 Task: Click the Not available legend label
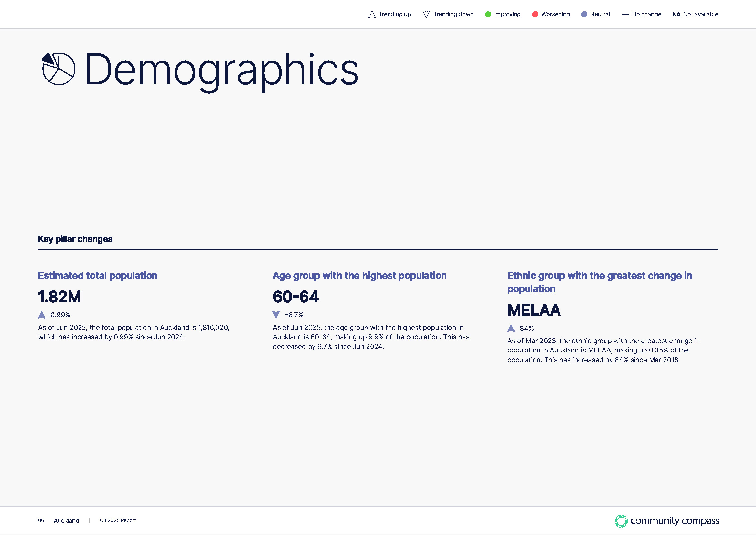click(701, 14)
